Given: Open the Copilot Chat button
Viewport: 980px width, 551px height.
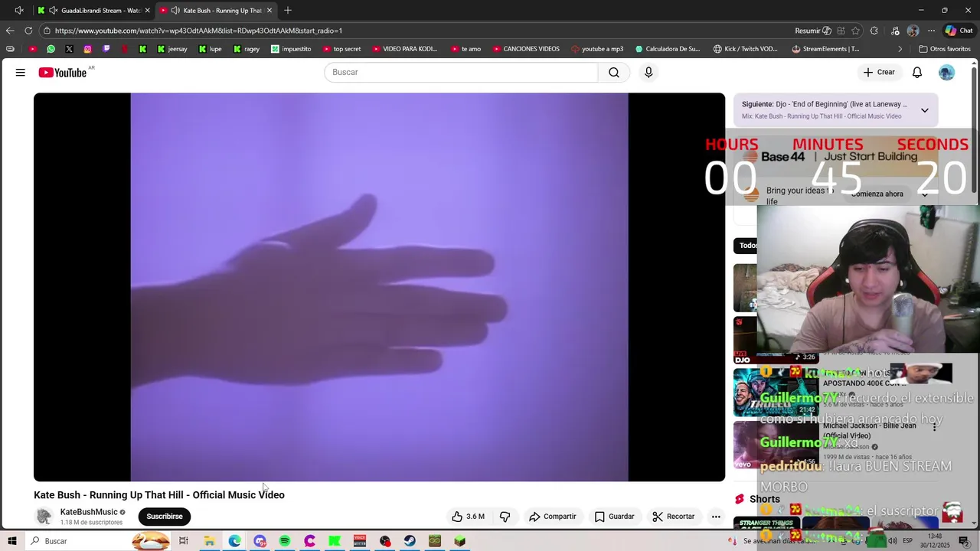Looking at the screenshot, I should coord(959,31).
